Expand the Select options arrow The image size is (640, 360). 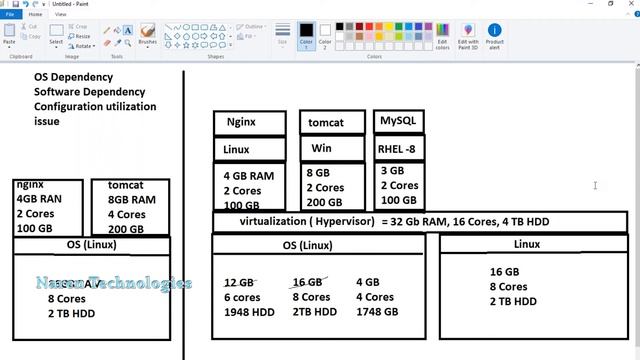[x=56, y=48]
